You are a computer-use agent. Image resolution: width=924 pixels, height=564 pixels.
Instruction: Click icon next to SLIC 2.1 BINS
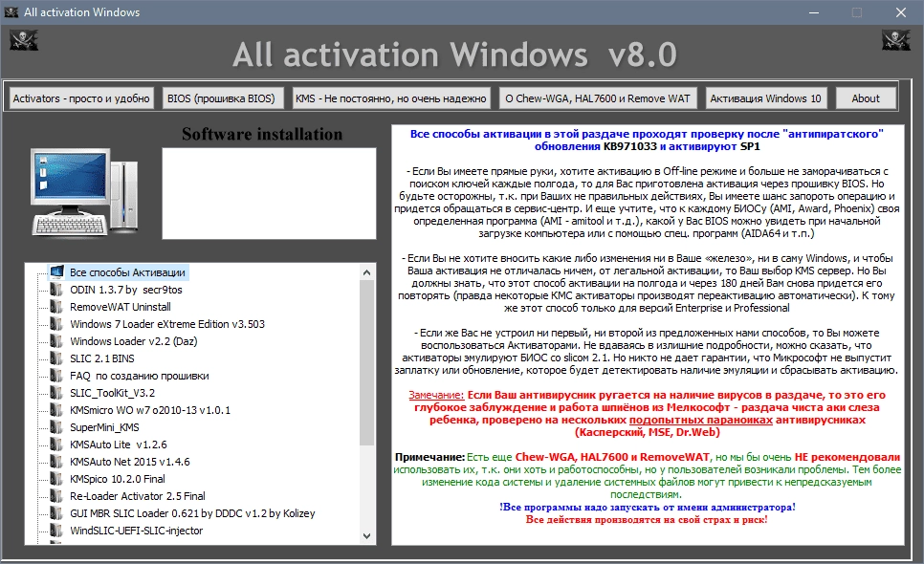pos(56,358)
